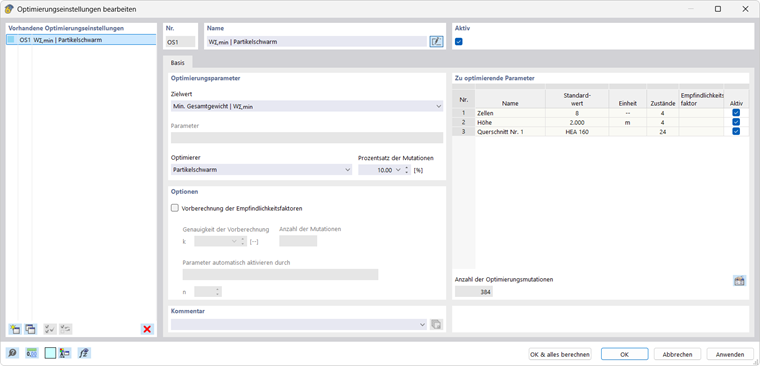Click the light cyan color box

tap(50, 353)
